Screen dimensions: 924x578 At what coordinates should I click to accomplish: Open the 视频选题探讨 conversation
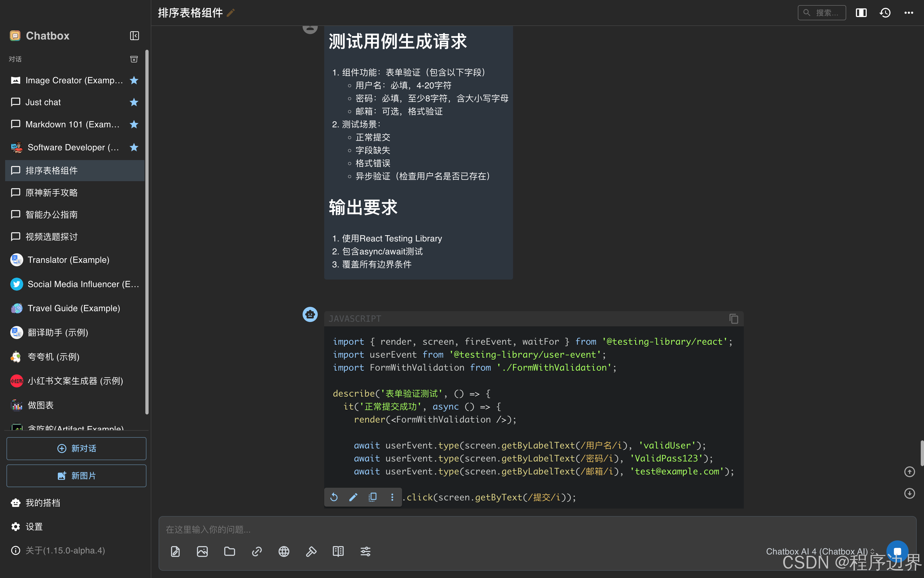[x=75, y=237]
